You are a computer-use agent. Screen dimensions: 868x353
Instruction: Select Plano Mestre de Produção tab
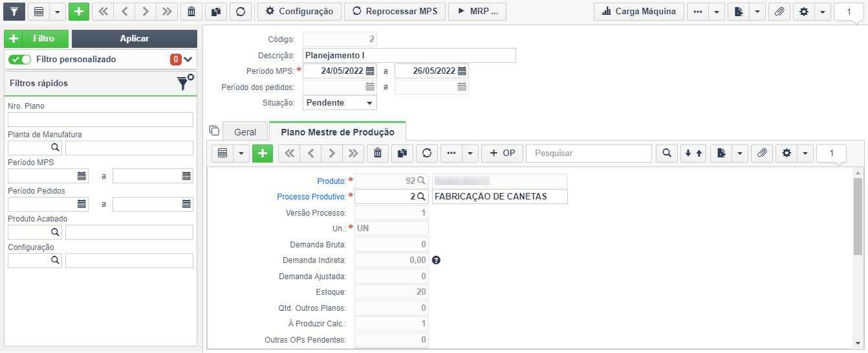(338, 131)
